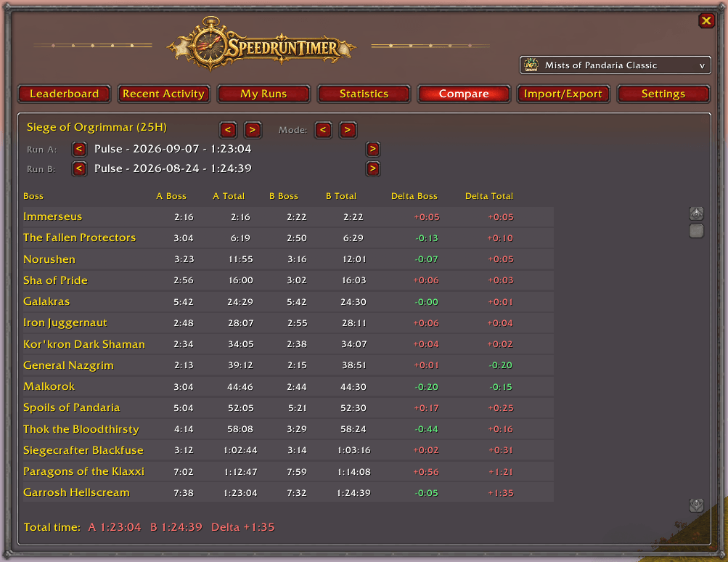
Task: Click General Nazgrim Delta Total -0:20
Action: (501, 365)
